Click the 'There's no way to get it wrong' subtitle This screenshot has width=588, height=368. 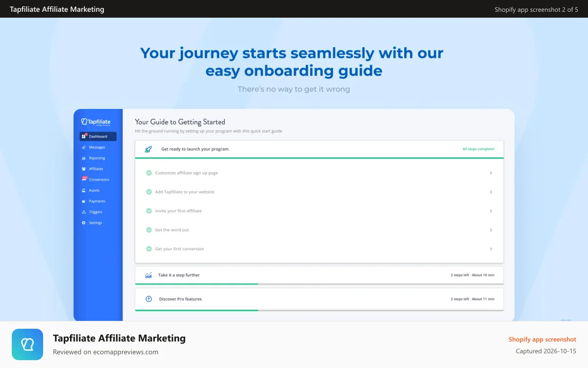click(294, 89)
